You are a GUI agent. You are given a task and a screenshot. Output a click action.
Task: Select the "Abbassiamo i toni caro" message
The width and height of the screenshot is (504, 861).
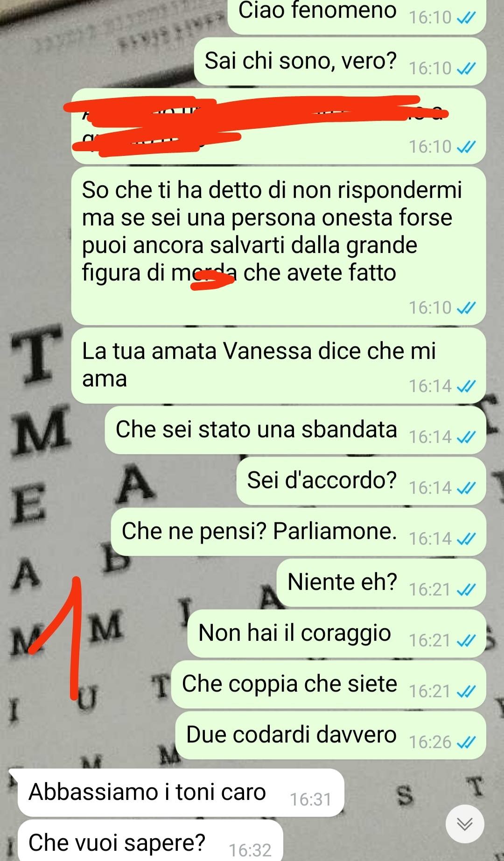[x=181, y=792]
